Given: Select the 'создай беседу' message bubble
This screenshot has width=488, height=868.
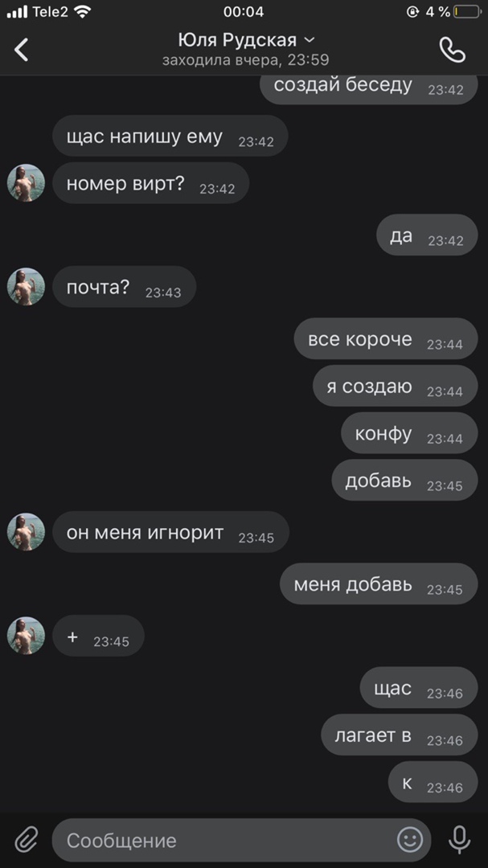Looking at the screenshot, I should click(368, 88).
